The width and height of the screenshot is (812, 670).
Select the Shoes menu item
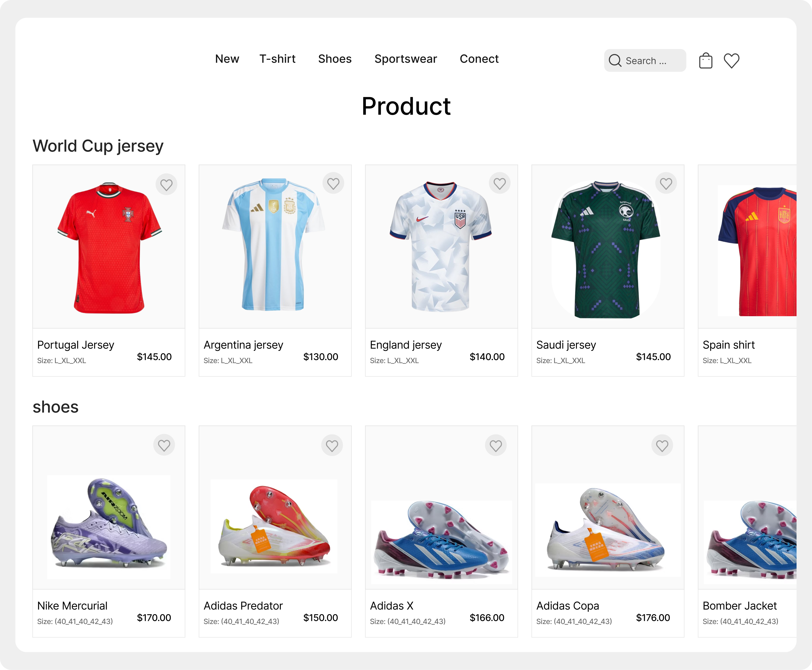tap(335, 59)
